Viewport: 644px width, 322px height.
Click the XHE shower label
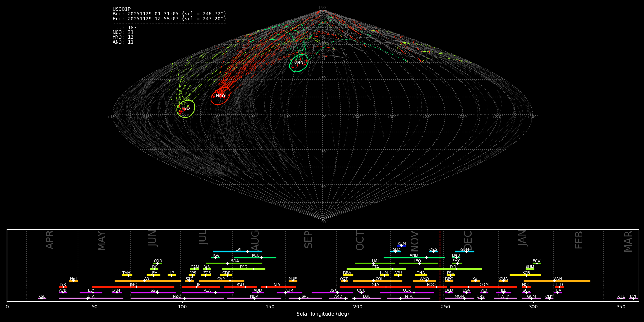(x=621, y=297)
